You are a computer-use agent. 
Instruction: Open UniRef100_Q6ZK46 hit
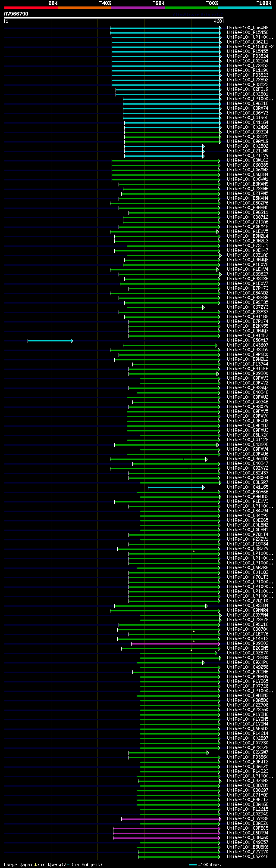point(248,856)
